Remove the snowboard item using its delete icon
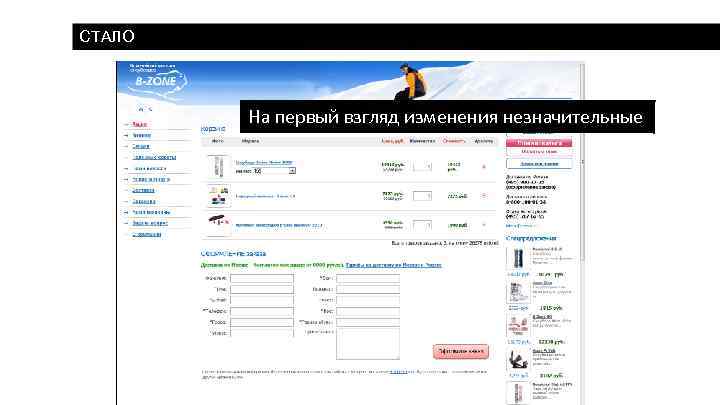This screenshot has width=720, height=405. coord(484,167)
